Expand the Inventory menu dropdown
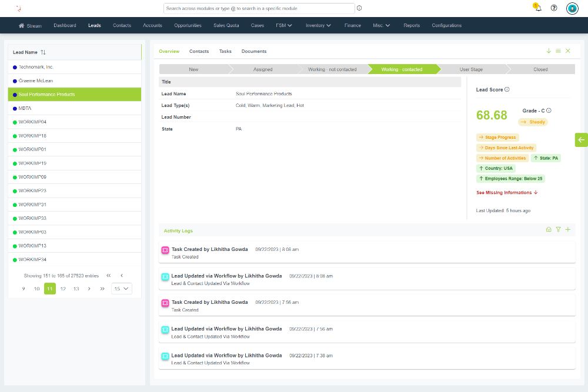This screenshot has height=392, width=588. click(x=318, y=26)
